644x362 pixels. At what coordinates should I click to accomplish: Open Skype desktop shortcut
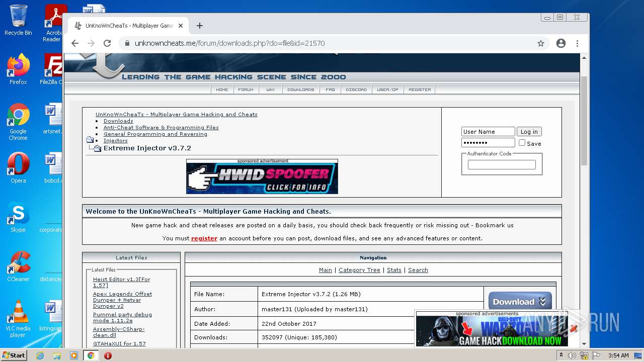[18, 217]
